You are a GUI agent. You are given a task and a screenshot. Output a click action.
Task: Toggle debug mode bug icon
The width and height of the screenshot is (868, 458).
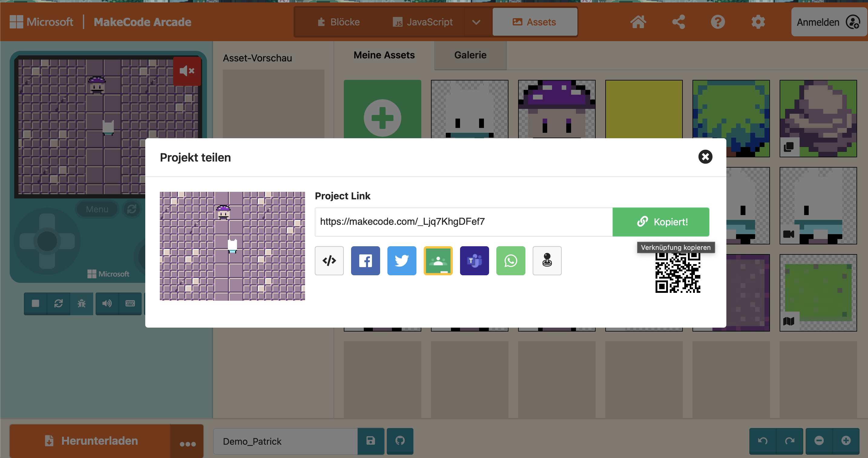pos(81,303)
